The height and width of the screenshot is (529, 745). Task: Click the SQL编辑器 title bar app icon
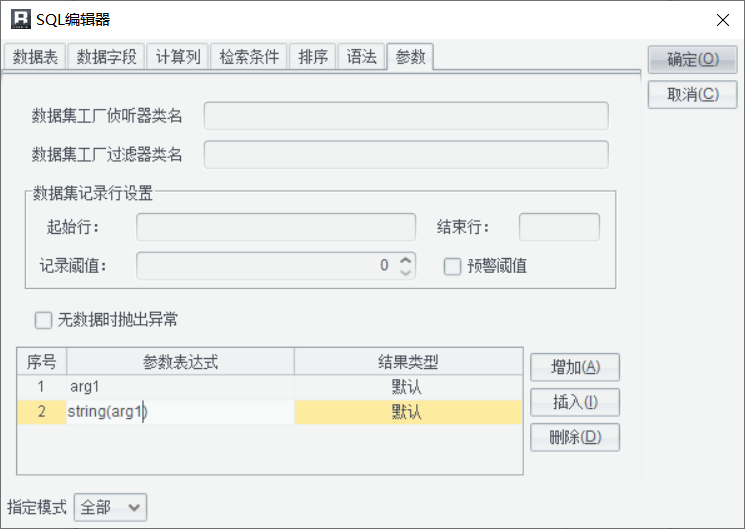19,19
